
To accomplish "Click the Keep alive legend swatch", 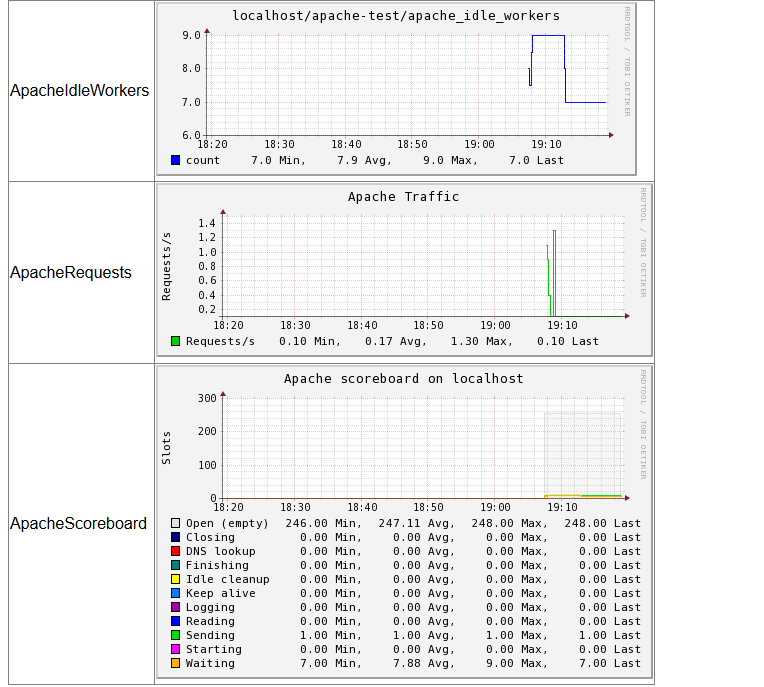I will [x=175, y=593].
